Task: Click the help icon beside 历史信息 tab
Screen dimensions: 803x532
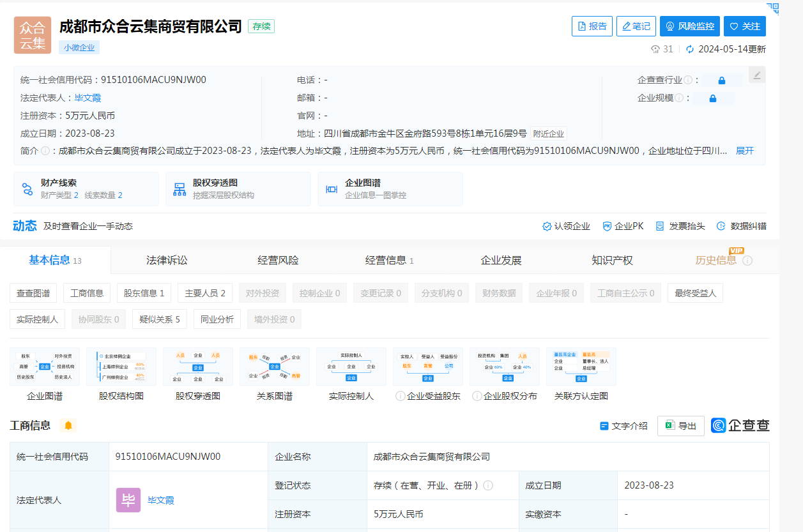Action: click(747, 261)
